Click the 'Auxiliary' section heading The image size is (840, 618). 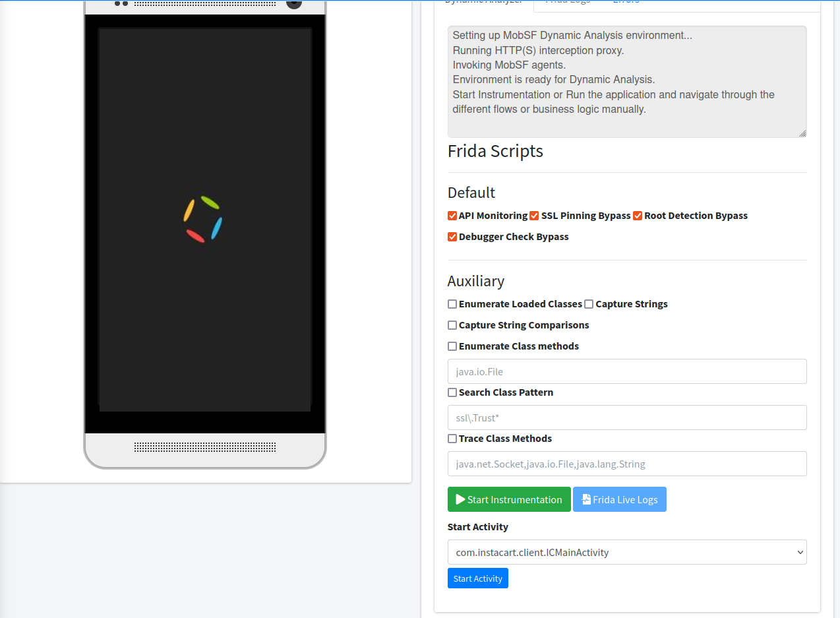pos(476,281)
